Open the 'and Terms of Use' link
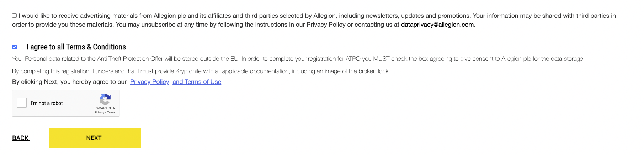The height and width of the screenshot is (155, 644). [197, 82]
